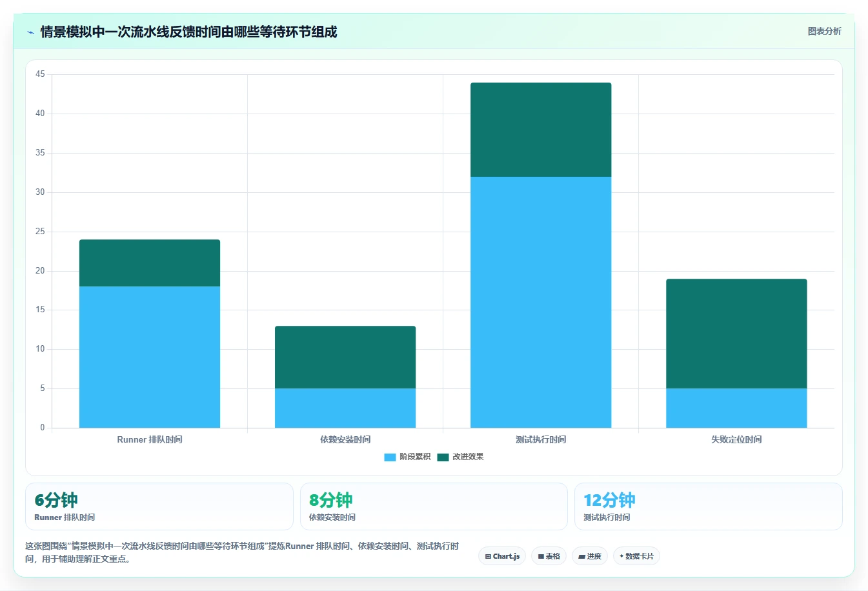
Task: Click the lightning icon beside the chart title
Action: (x=30, y=32)
